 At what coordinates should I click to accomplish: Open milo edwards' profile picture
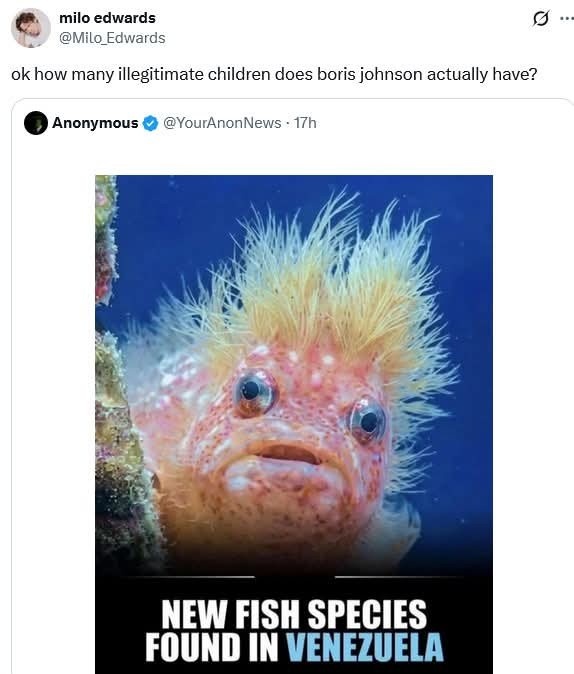click(31, 28)
